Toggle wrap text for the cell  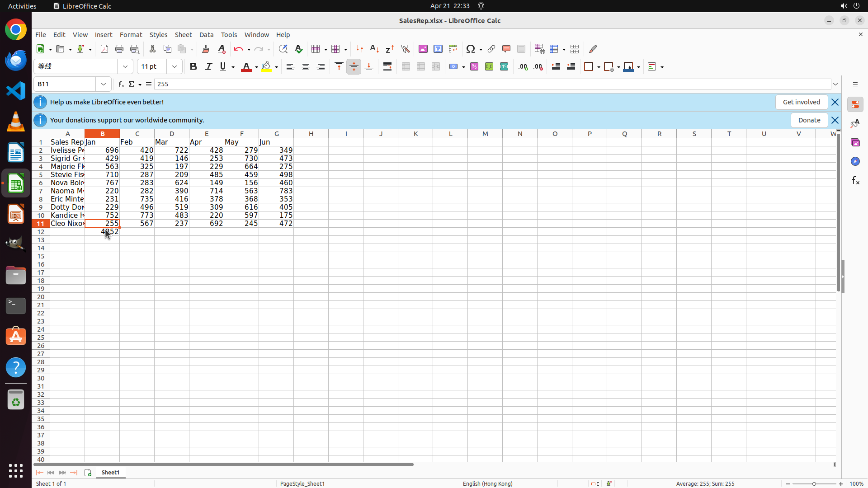pyautogui.click(x=387, y=67)
